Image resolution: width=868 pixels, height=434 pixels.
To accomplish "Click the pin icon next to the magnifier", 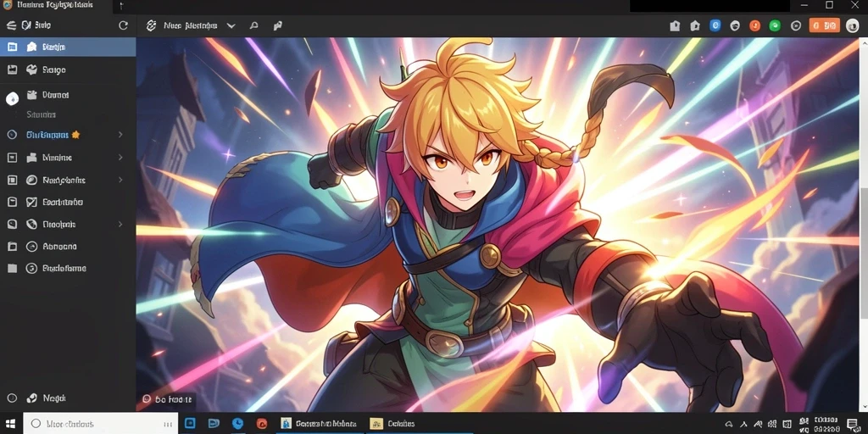I will point(278,25).
